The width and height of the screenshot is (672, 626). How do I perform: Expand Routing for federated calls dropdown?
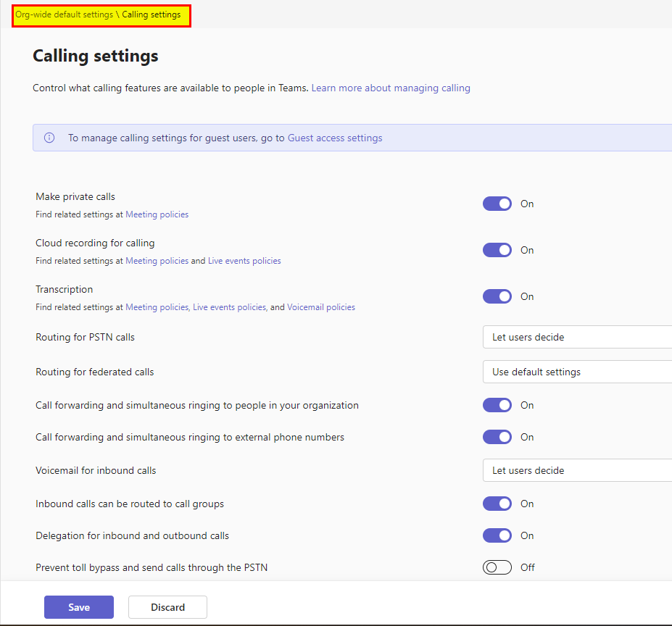(x=577, y=372)
